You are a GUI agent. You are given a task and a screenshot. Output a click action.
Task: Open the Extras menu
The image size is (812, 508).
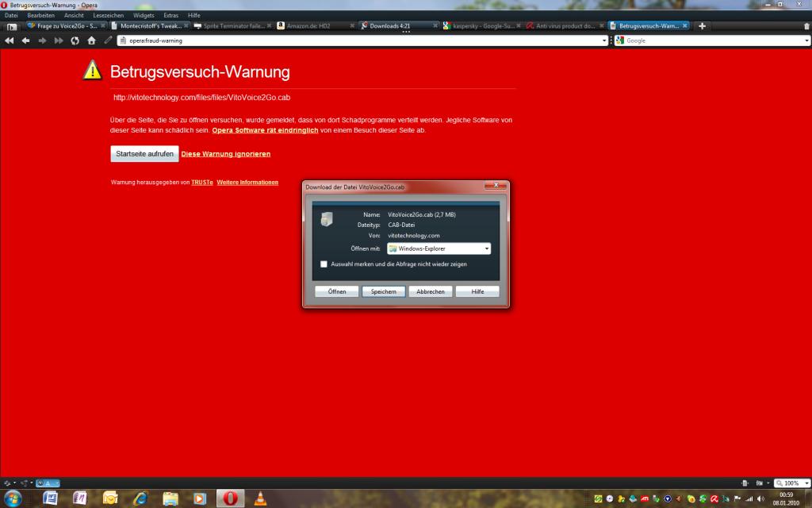click(171, 16)
